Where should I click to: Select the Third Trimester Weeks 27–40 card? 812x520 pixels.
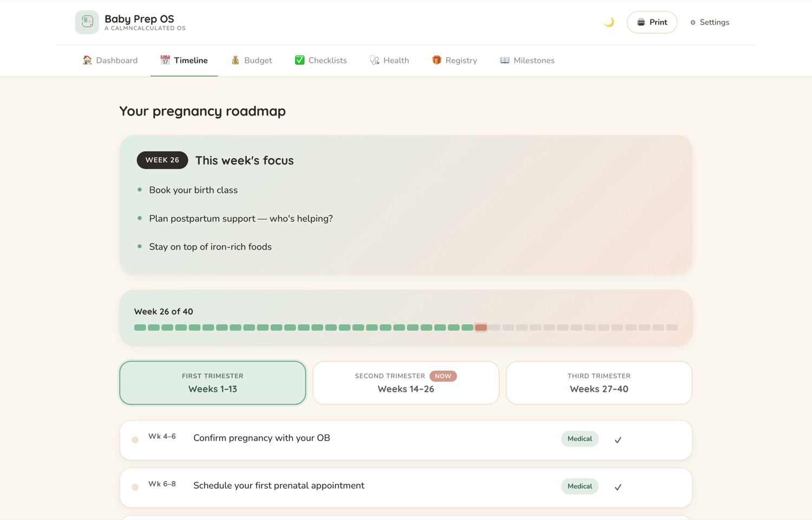tap(599, 383)
